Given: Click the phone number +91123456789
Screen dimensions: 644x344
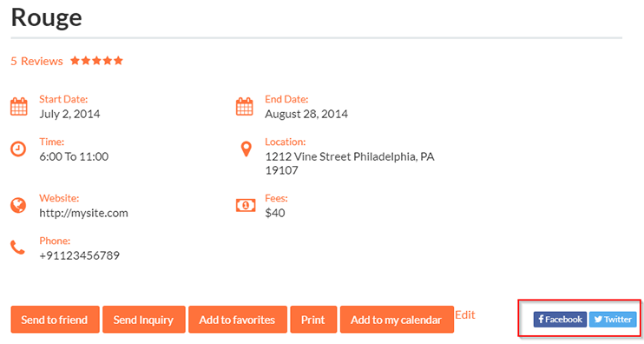Looking at the screenshot, I should (79, 255).
